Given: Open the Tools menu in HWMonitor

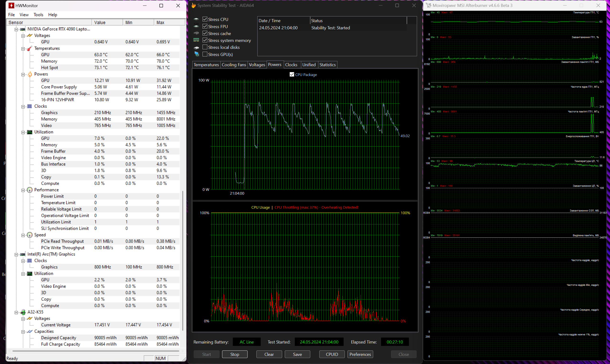Looking at the screenshot, I should 38,15.
